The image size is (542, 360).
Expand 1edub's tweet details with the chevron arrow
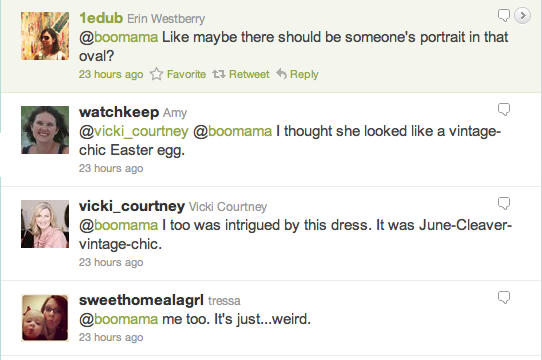tap(522, 16)
